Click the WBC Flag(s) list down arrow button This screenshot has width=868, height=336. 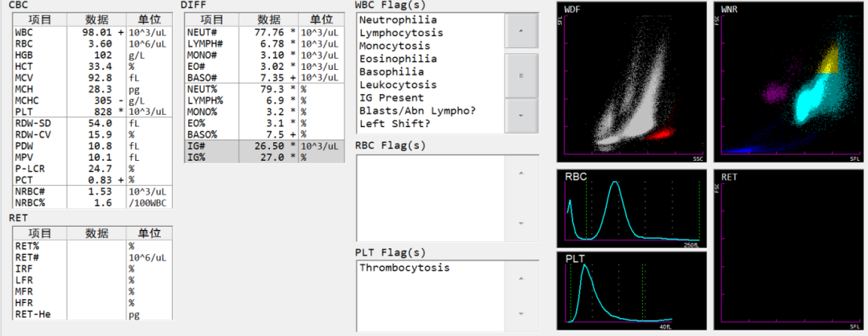(x=522, y=115)
